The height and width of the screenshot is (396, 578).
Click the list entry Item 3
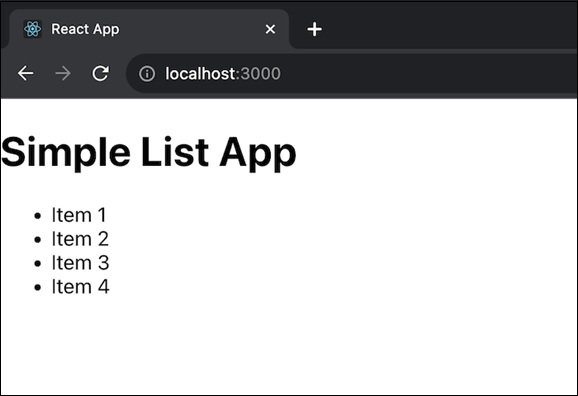tap(80, 263)
